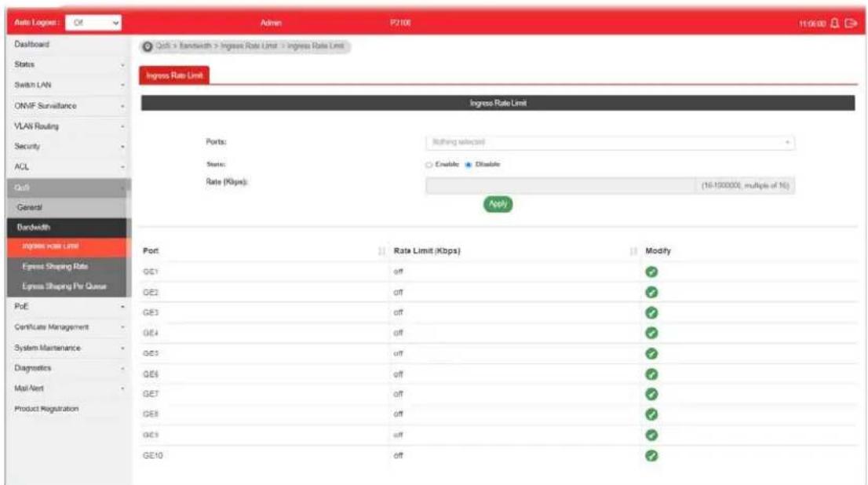
Task: Expand the System Maintenance menu
Action: [68, 348]
